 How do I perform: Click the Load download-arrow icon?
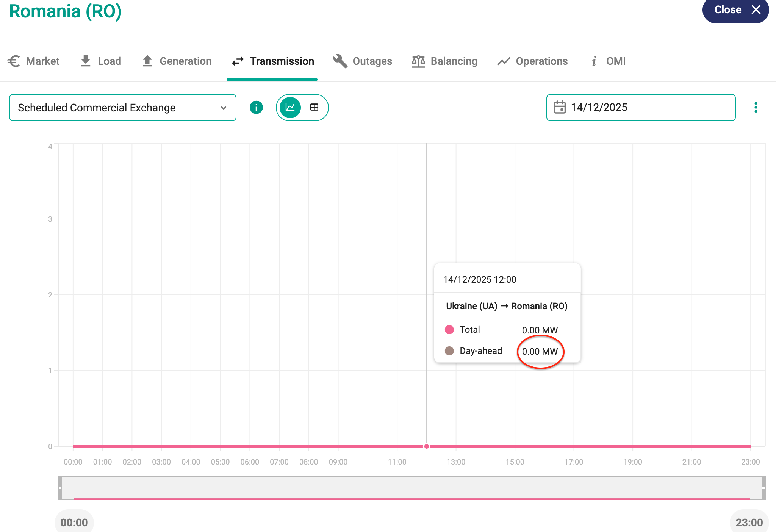(x=86, y=61)
